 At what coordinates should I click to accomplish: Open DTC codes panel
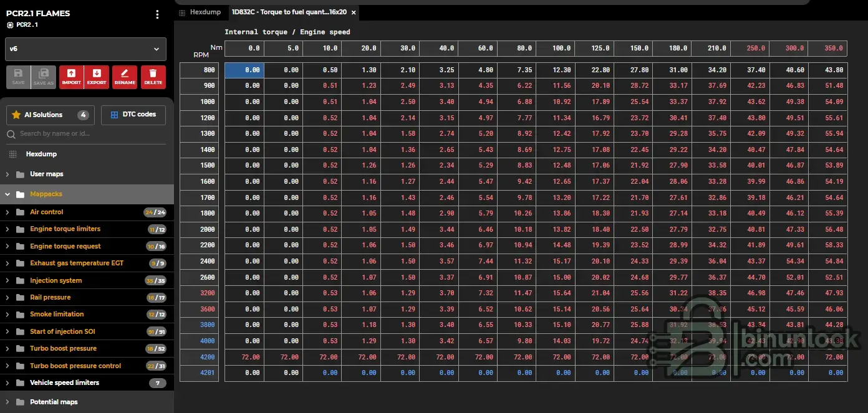[x=133, y=115]
